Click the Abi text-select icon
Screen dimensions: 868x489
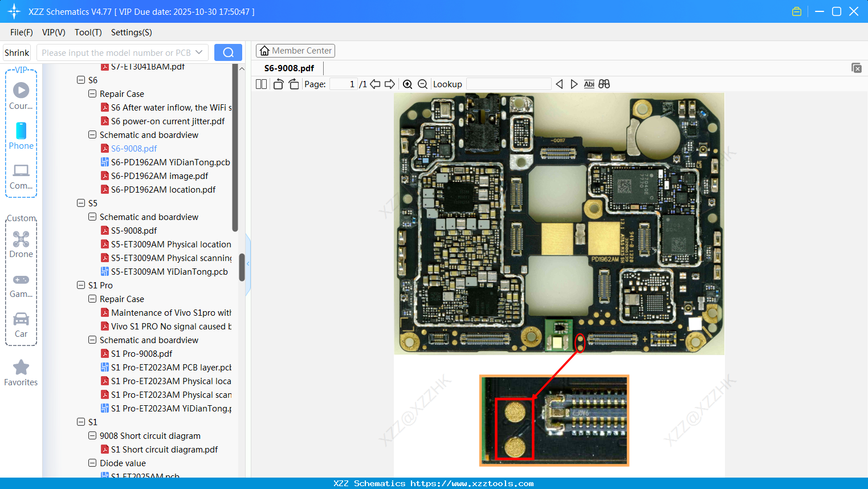click(x=589, y=84)
